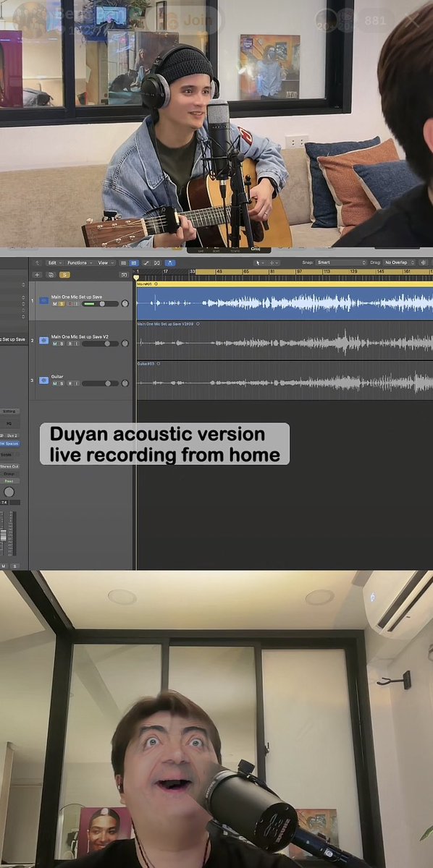Select the Guitar track name
Screen dimensions: 433x868
click(57, 376)
